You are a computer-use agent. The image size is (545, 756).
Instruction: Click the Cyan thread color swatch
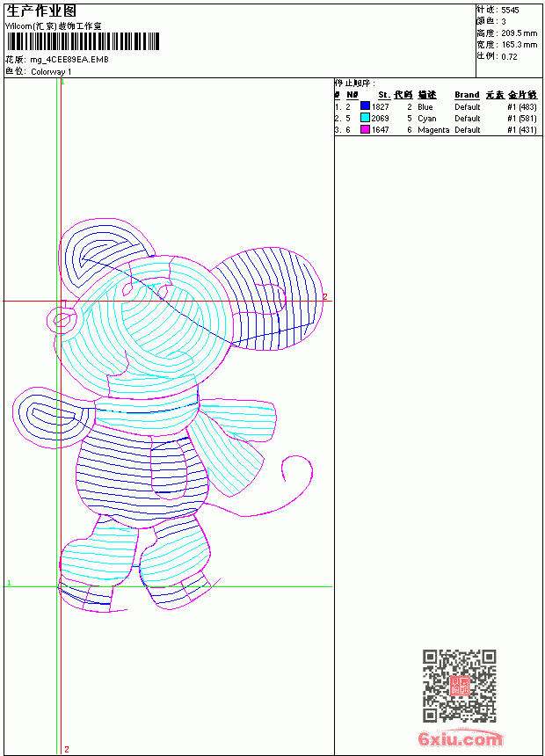click(365, 118)
